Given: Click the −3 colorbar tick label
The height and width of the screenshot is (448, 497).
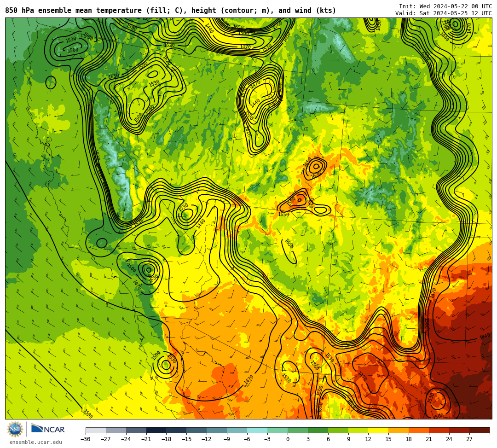Looking at the screenshot, I should click(x=267, y=439).
